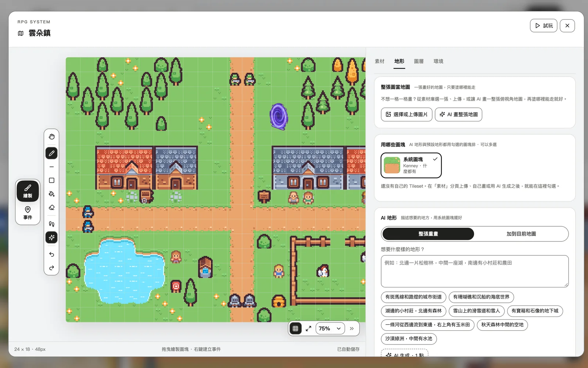Click the purple portal on the map
The width and height of the screenshot is (588, 368).
point(279,117)
